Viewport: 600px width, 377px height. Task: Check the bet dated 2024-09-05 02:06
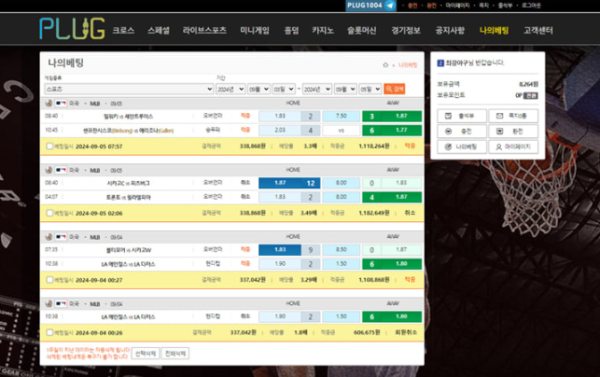click(49, 213)
